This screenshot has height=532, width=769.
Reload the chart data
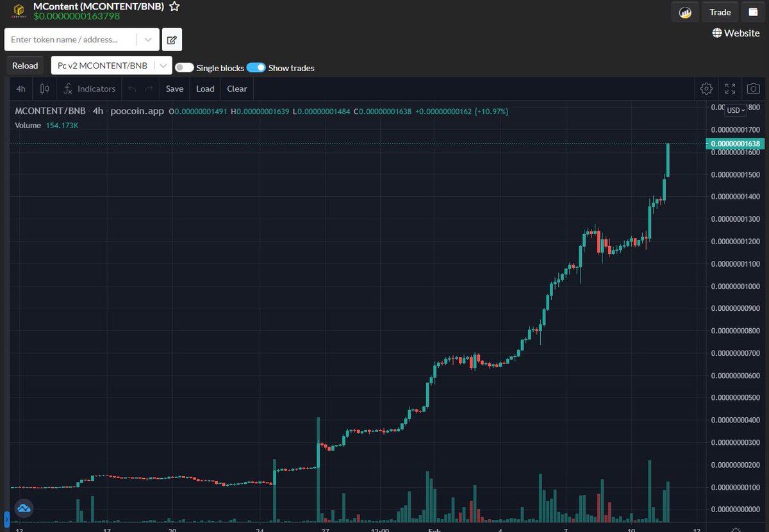click(x=25, y=65)
